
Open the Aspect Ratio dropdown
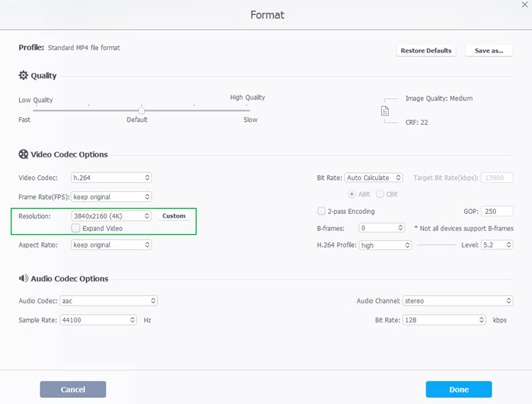(111, 245)
